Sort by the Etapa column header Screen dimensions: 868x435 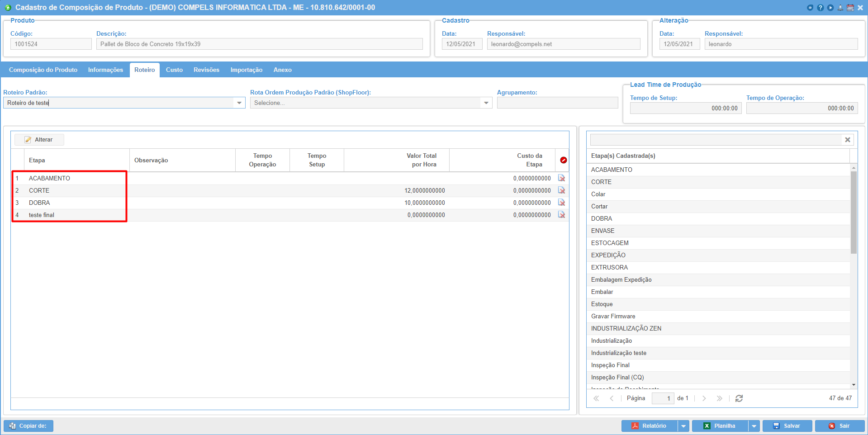(77, 160)
